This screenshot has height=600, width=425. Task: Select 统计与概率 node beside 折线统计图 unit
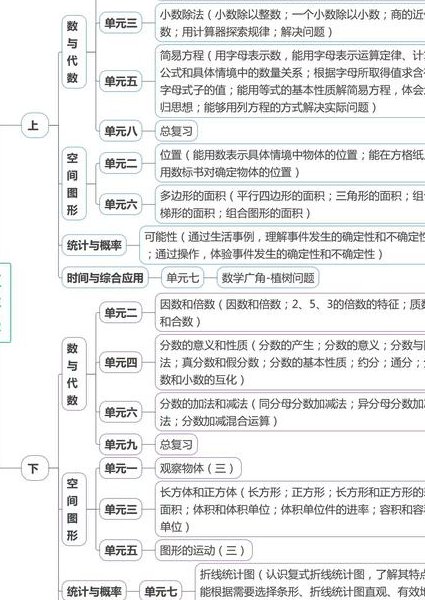[x=94, y=591]
